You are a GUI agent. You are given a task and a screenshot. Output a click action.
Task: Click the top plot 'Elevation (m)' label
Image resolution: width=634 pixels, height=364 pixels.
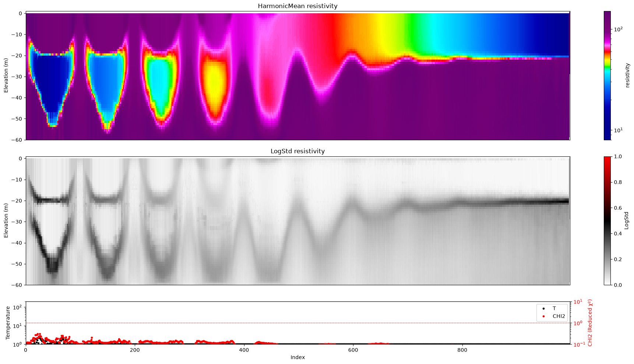[x=6, y=75]
